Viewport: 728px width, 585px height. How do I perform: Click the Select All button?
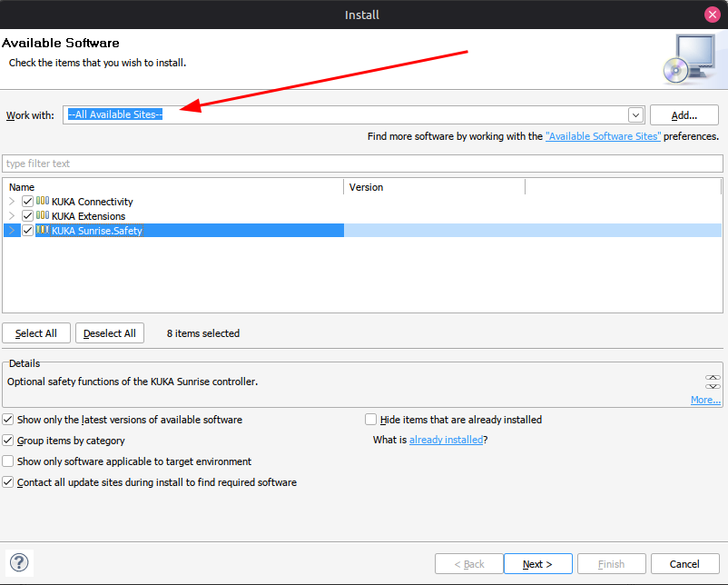coord(36,333)
